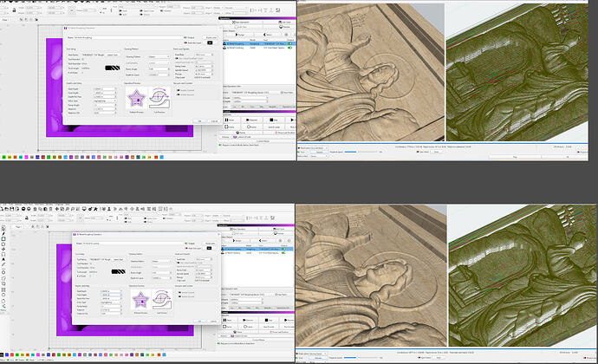Click Cancel in the upper roughing dialog

point(214,121)
